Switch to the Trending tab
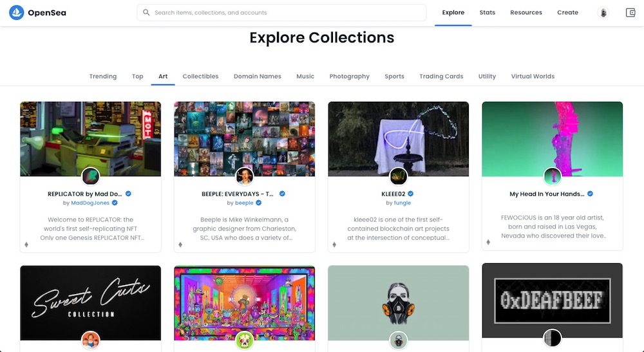The height and width of the screenshot is (352, 644). tap(103, 77)
